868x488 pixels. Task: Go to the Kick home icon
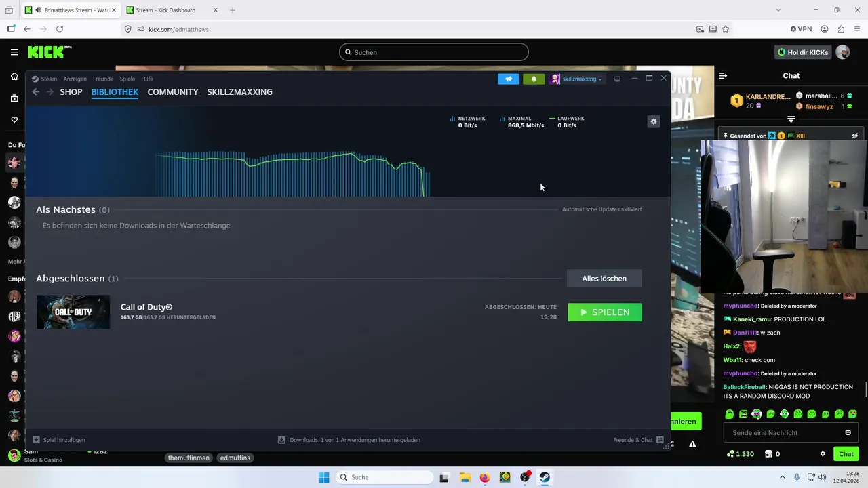pos(14,77)
